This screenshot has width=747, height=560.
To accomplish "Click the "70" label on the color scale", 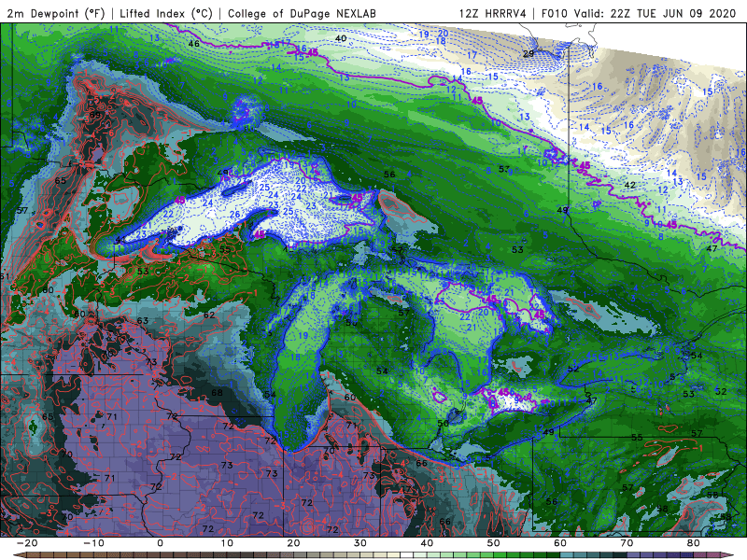I will pyautogui.click(x=627, y=543).
